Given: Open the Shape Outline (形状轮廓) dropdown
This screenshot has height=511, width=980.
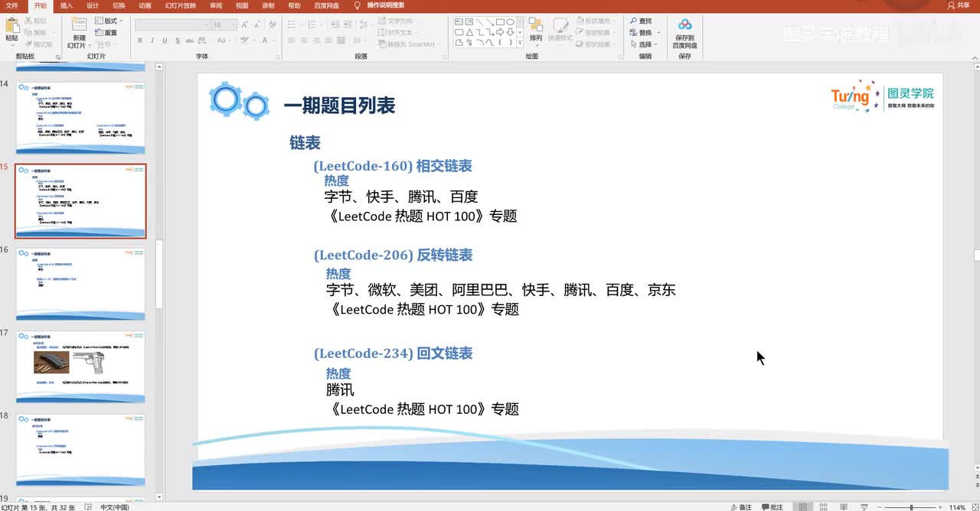Looking at the screenshot, I should [x=596, y=32].
